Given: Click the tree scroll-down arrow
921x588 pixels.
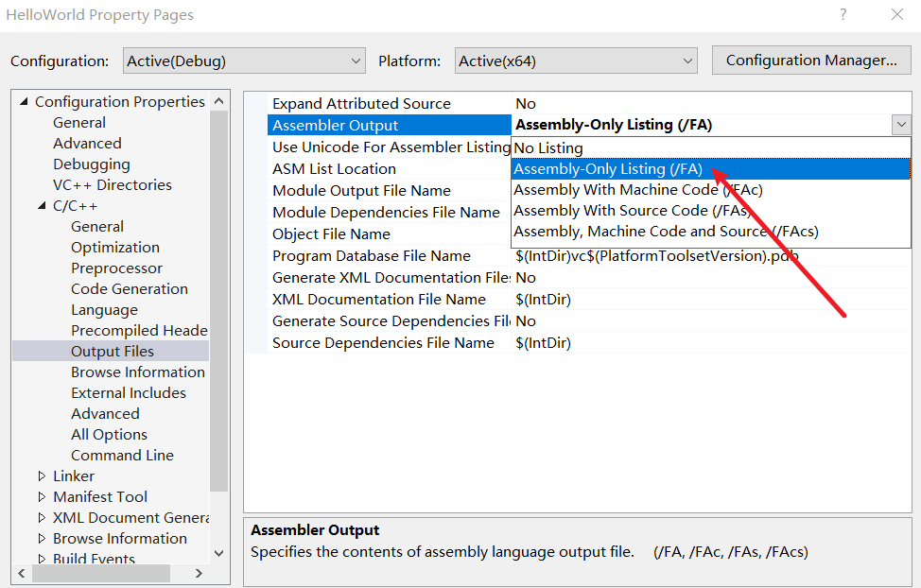Looking at the screenshot, I should (x=218, y=553).
